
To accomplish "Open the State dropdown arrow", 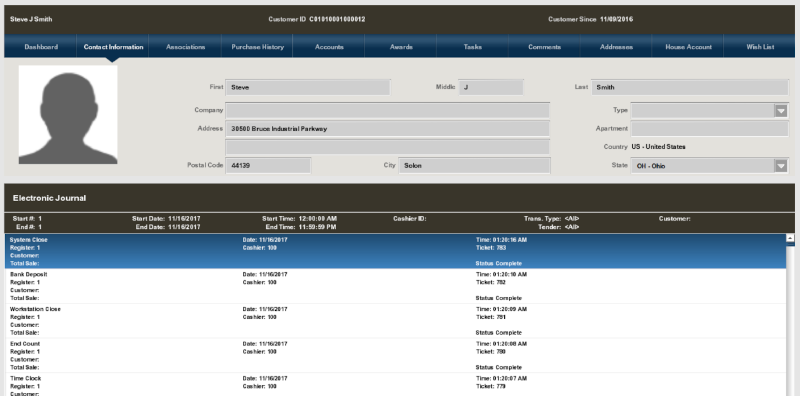I will 781,166.
